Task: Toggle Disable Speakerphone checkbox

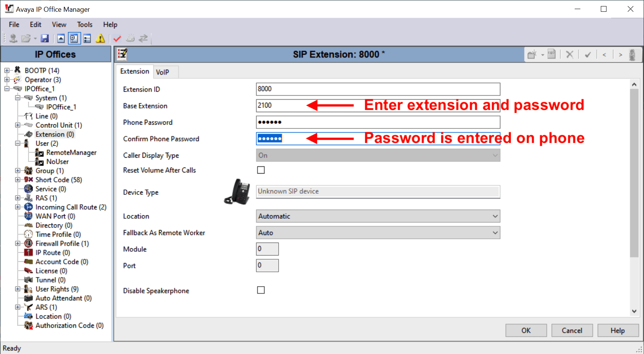Action: (x=261, y=290)
